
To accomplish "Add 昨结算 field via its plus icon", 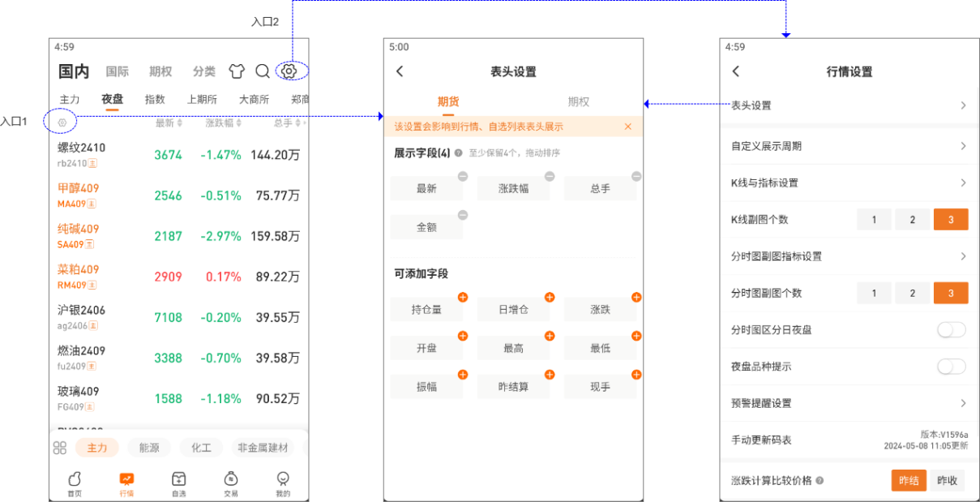I will 550,375.
